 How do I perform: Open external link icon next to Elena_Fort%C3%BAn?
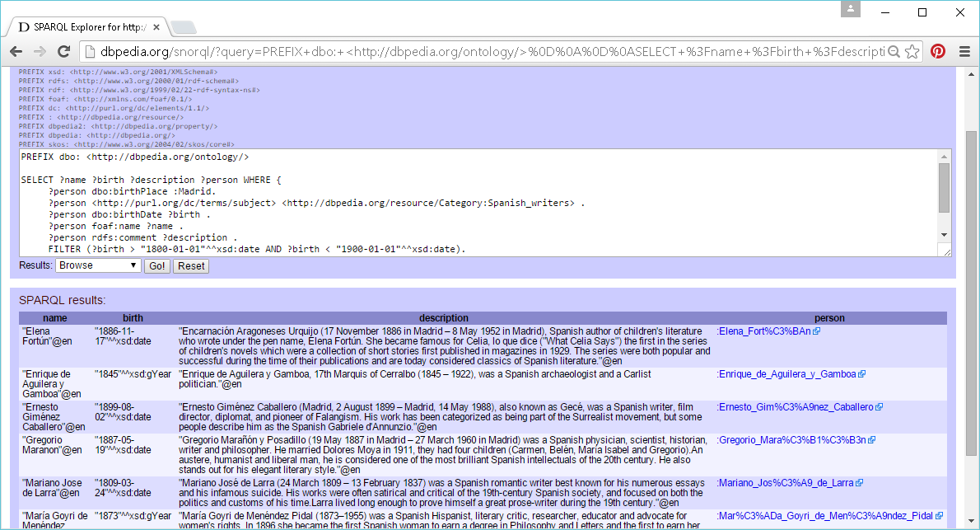coord(817,331)
